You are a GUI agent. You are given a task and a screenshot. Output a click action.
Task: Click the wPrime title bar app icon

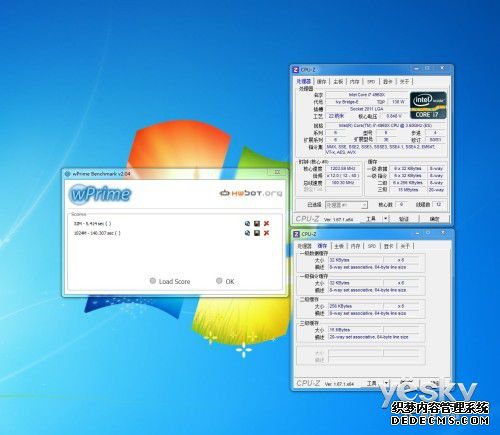pyautogui.click(x=68, y=174)
